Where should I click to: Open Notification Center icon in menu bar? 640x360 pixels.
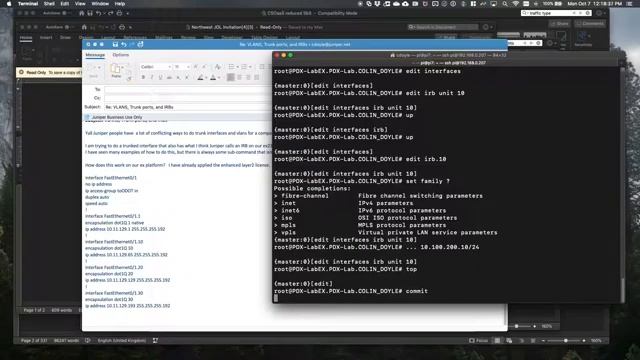tap(629, 4)
